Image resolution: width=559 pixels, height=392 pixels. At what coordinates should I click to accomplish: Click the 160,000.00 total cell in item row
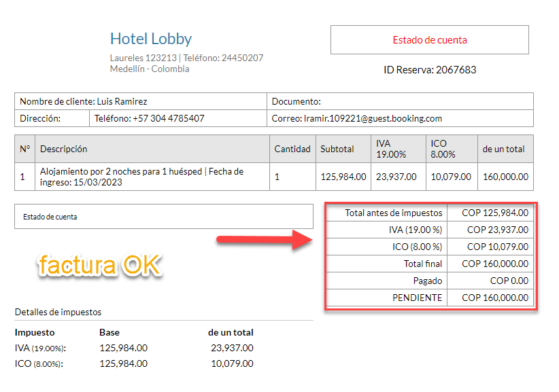pos(505,177)
